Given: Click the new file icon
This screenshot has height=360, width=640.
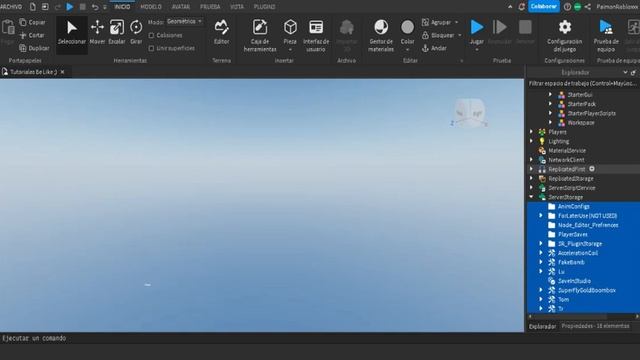Looking at the screenshot, I should tap(33, 7).
